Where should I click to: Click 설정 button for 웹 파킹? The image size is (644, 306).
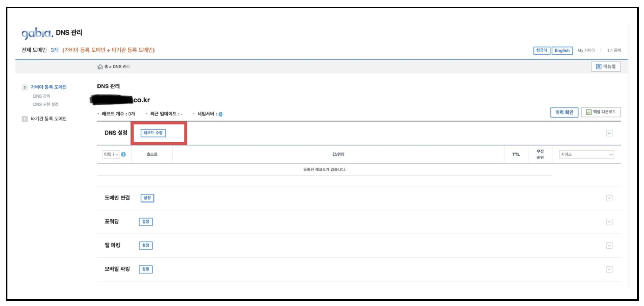(146, 245)
